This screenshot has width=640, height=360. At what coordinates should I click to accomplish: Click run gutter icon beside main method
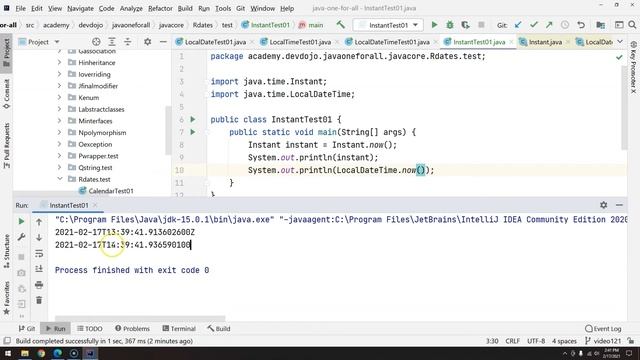[x=193, y=132]
